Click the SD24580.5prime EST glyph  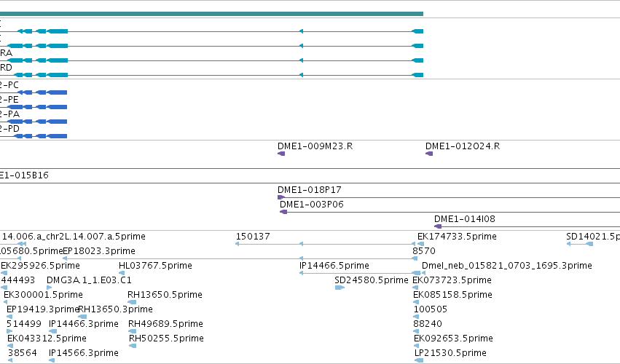click(340, 288)
